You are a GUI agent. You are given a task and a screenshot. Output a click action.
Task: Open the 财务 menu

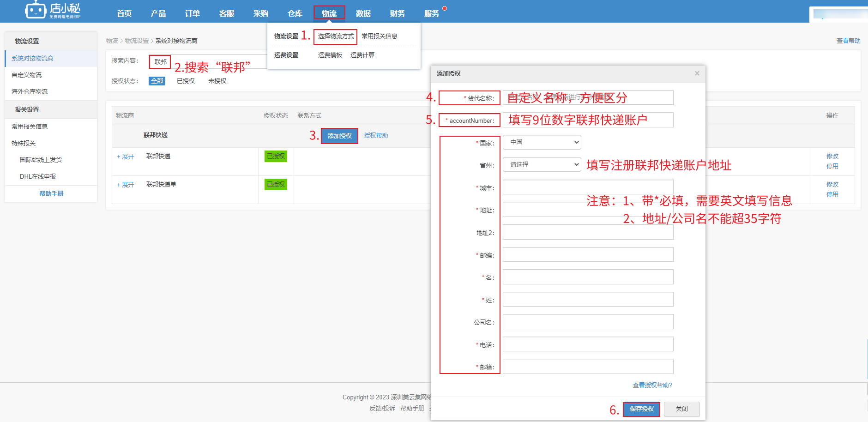coord(398,13)
